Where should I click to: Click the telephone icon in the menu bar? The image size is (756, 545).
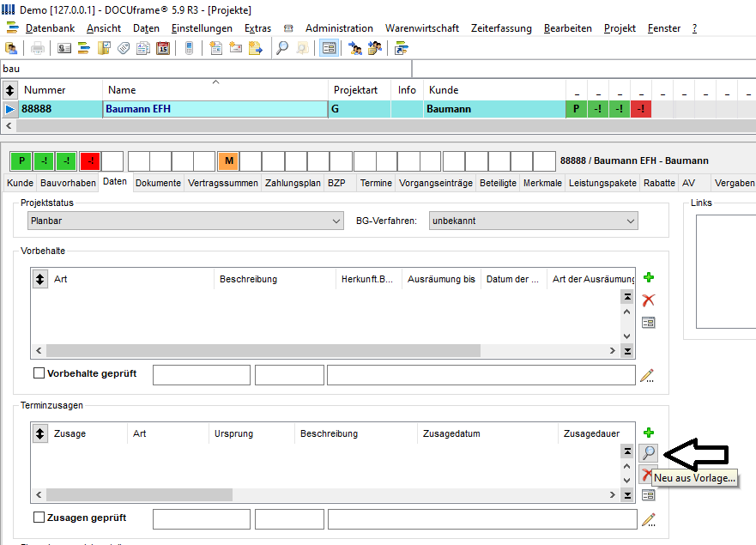288,28
